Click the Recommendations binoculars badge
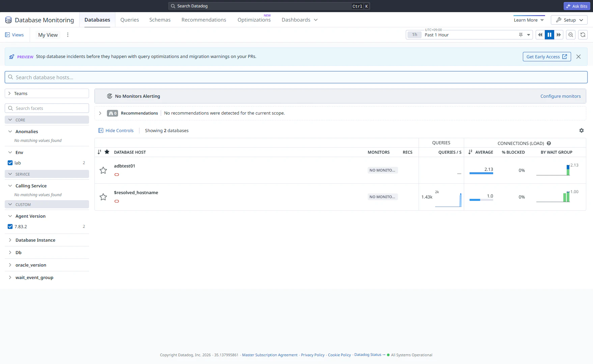The width and height of the screenshot is (593, 364). pyautogui.click(x=112, y=113)
